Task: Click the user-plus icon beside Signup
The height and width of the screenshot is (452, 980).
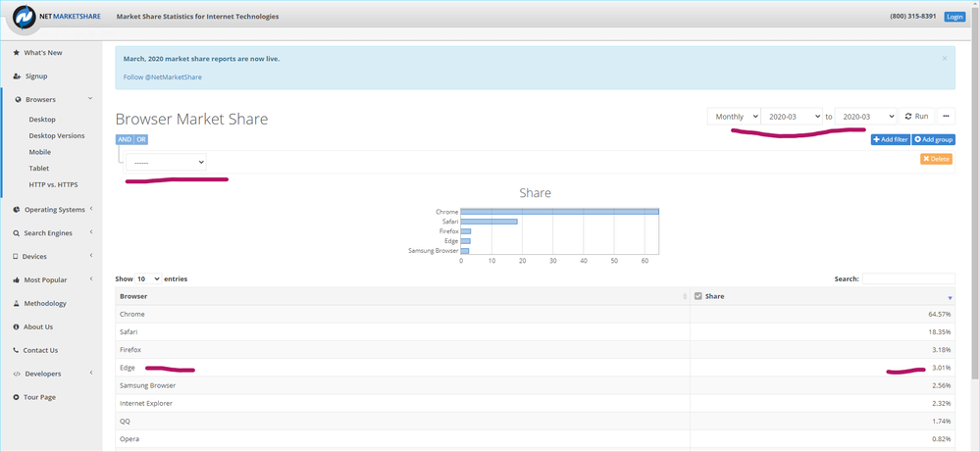Action: (17, 76)
